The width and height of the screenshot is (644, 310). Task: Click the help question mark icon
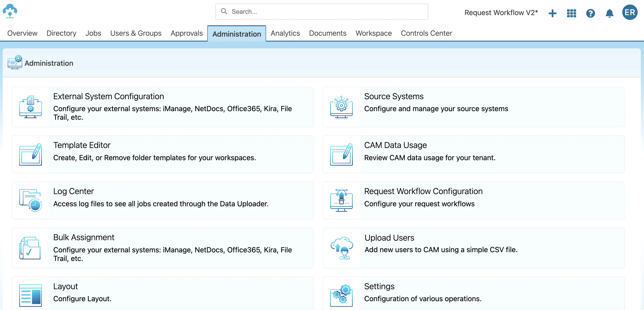pos(590,13)
